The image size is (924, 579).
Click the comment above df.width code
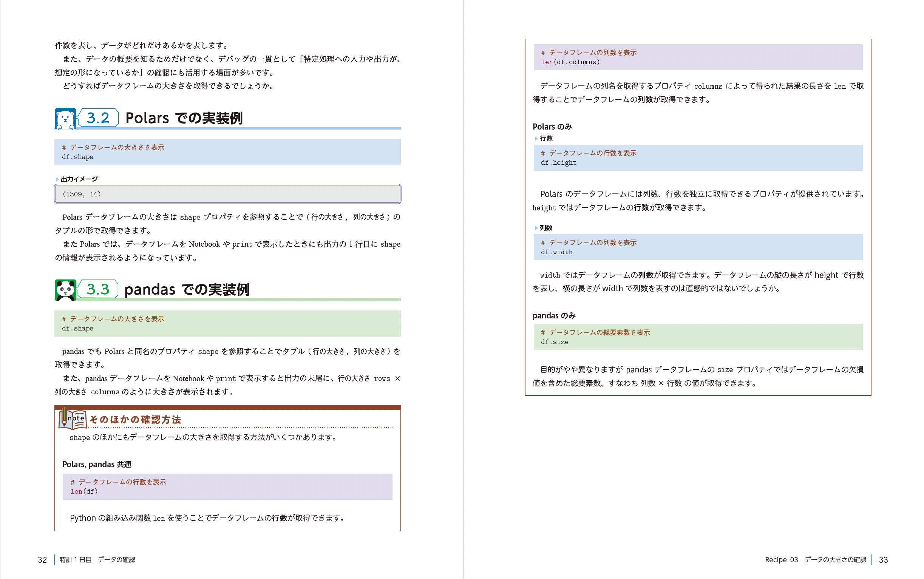click(x=589, y=243)
